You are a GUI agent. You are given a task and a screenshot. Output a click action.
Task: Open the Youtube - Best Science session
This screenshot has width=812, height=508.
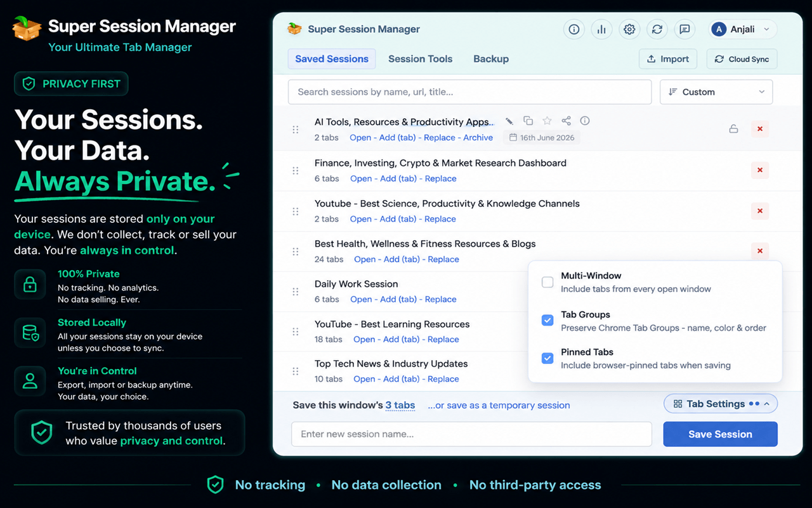tap(360, 219)
